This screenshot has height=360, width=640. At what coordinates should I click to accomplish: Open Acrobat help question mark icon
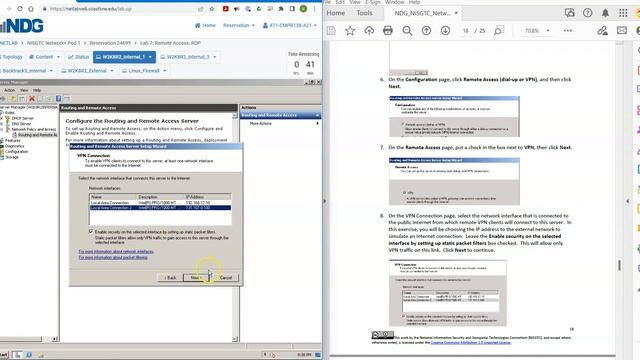[x=587, y=13]
